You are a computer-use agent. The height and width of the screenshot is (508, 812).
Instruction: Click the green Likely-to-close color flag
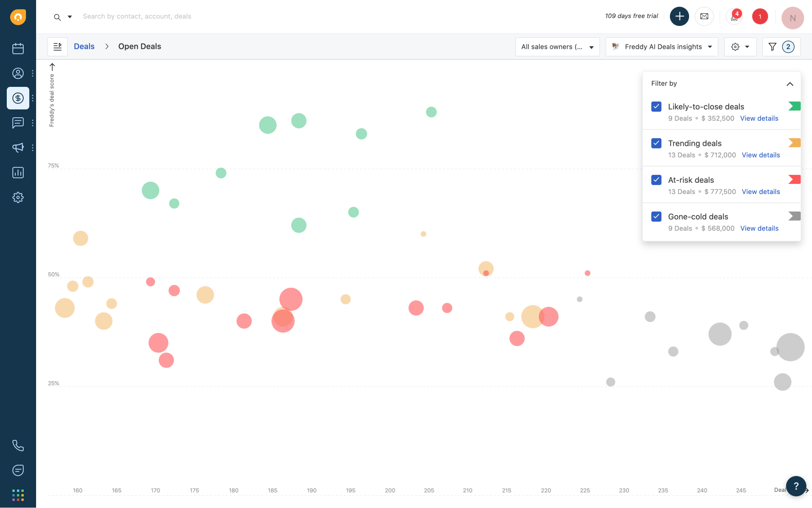coord(794,106)
